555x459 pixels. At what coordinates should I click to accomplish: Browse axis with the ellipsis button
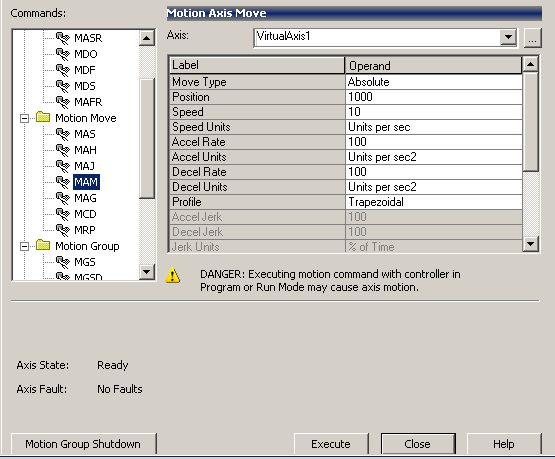[x=532, y=38]
